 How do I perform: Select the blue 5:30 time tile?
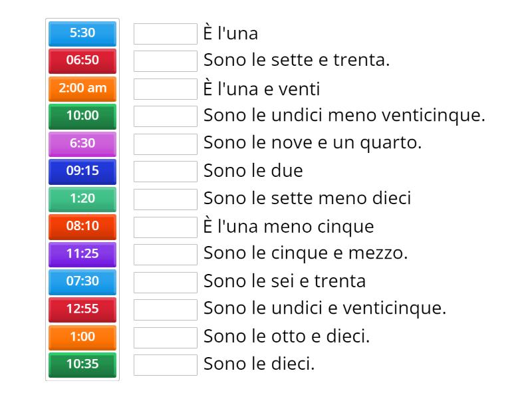pyautogui.click(x=82, y=33)
